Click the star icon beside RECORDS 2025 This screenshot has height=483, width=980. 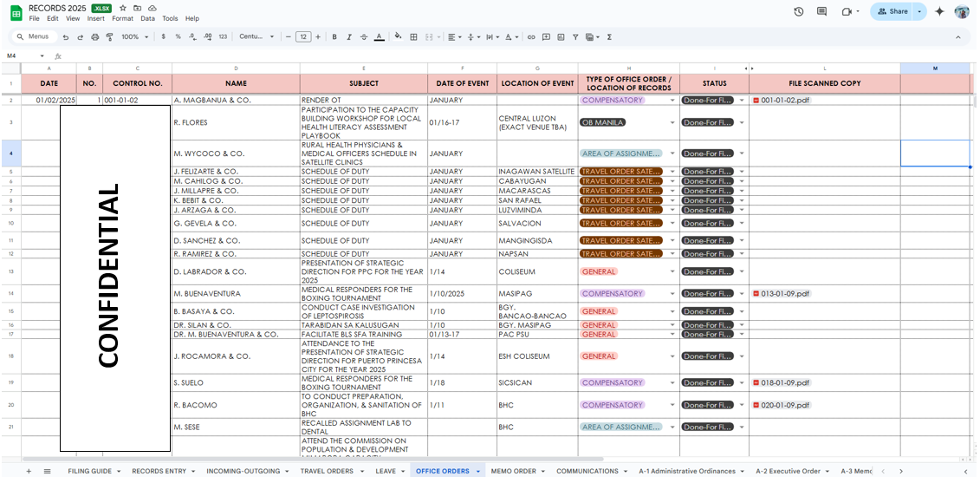(x=123, y=8)
